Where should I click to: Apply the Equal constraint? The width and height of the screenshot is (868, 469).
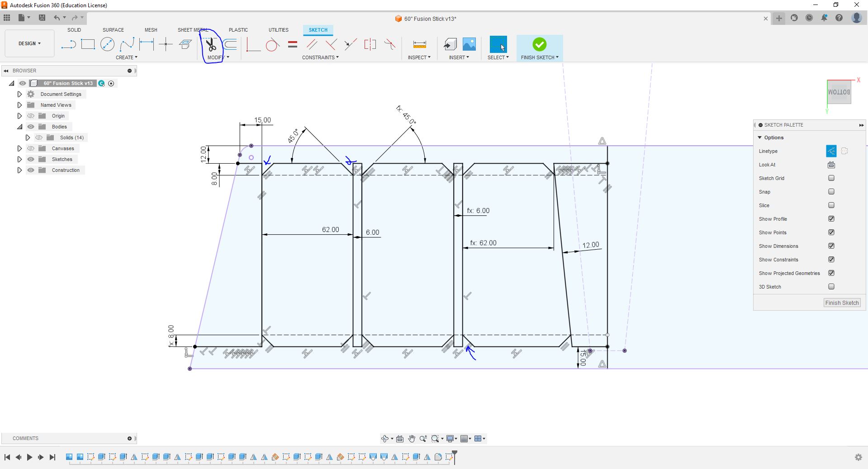click(293, 44)
